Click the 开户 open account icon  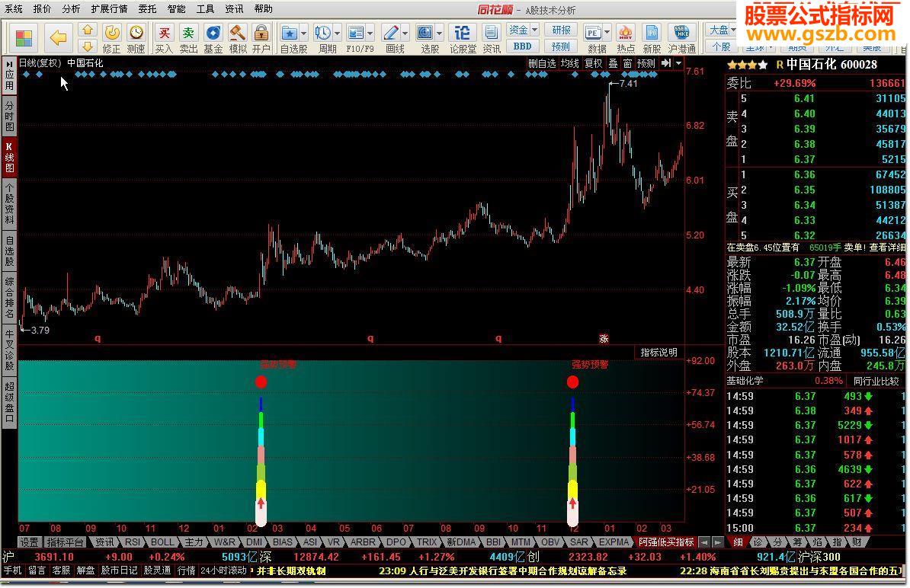[261, 38]
